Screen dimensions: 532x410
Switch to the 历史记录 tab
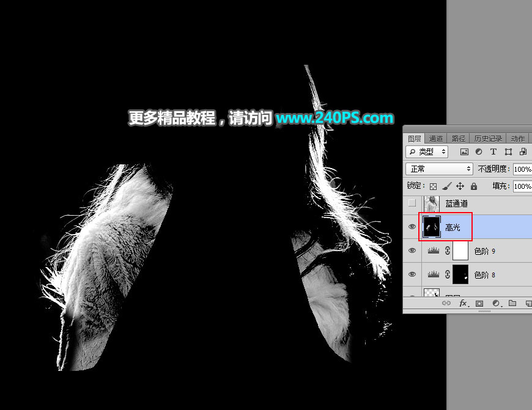point(488,138)
